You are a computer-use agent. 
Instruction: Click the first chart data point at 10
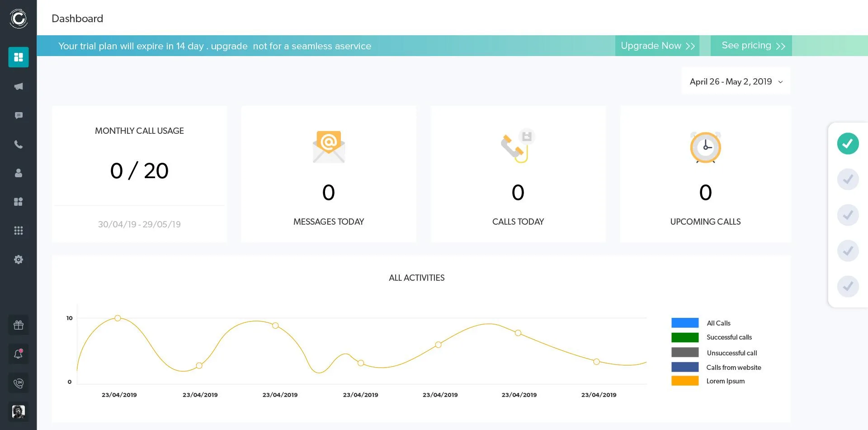(118, 318)
